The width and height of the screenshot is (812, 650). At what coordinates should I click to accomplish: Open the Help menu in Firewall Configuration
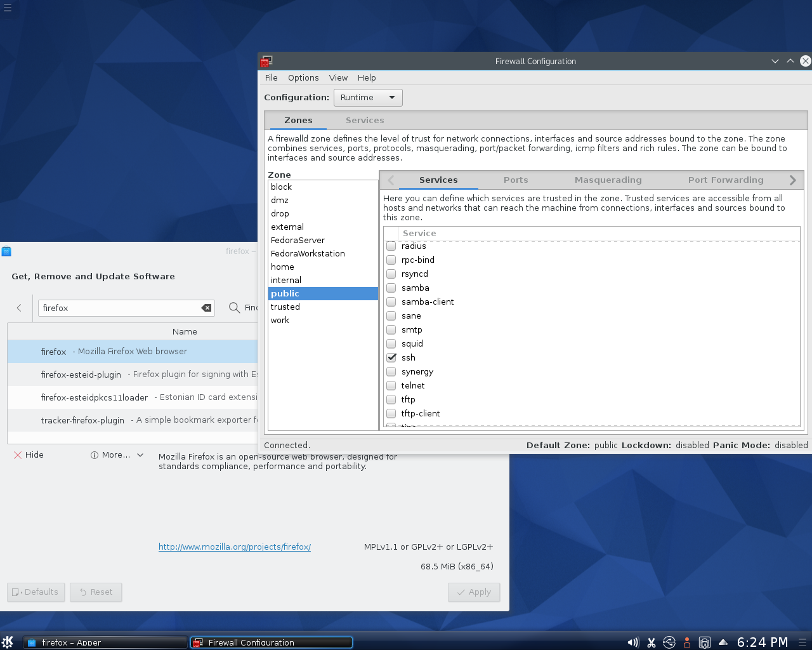(367, 77)
